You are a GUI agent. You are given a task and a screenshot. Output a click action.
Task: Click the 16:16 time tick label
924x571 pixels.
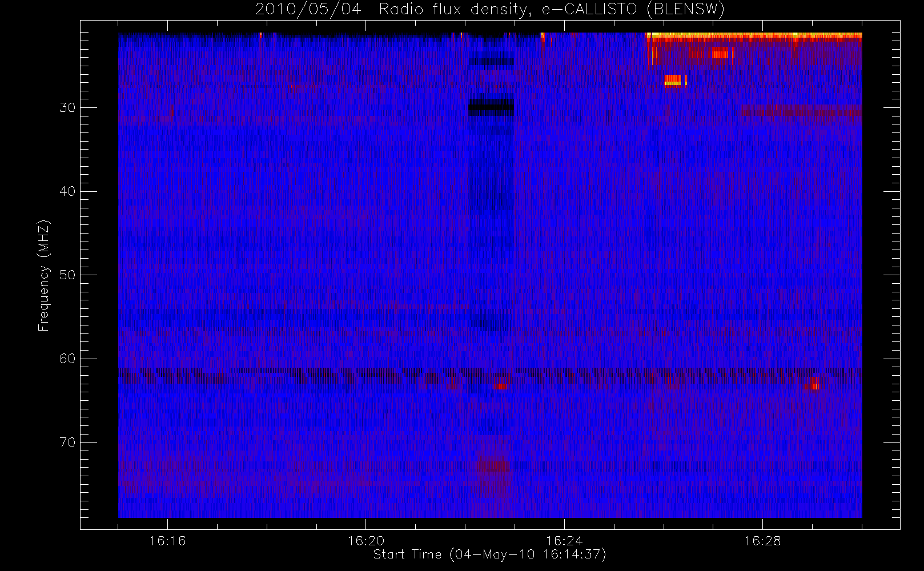[x=167, y=541]
